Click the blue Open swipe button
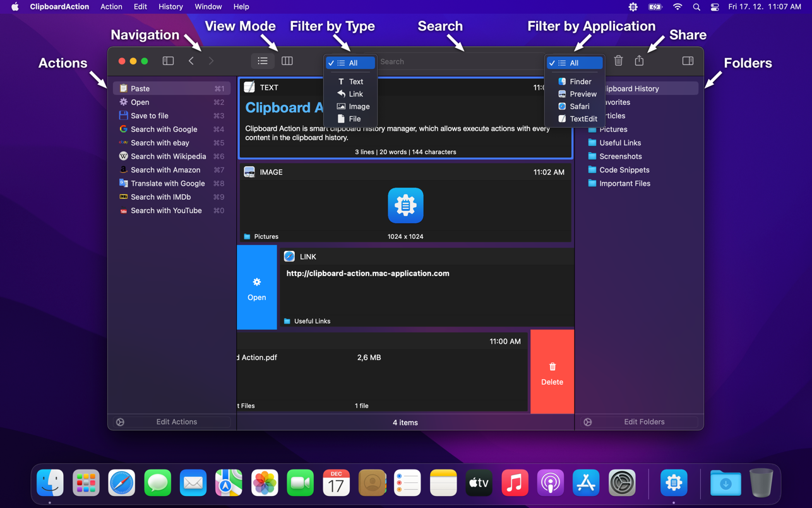 click(256, 287)
